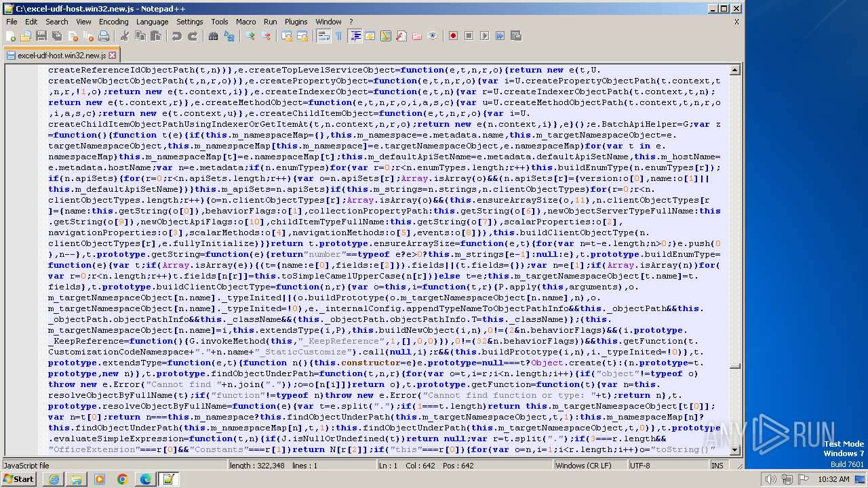Toggle Show All Characters pilcrow icon
This screenshot has width=868, height=488.
[x=338, y=36]
